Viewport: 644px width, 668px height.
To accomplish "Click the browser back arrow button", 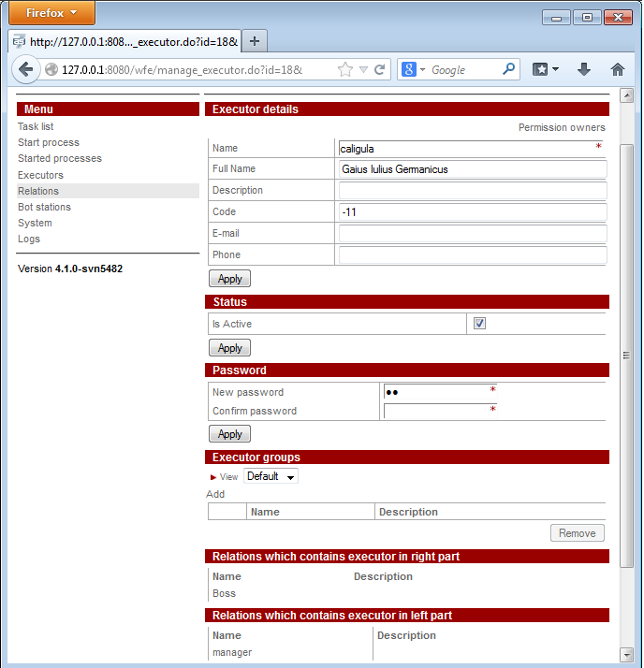I will [25, 69].
